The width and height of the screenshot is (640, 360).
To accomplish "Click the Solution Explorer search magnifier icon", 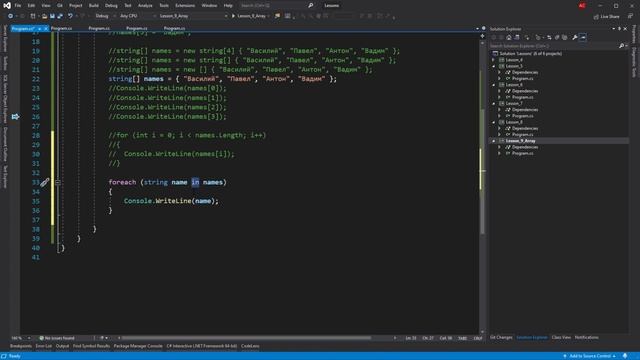I will [x=621, y=46].
